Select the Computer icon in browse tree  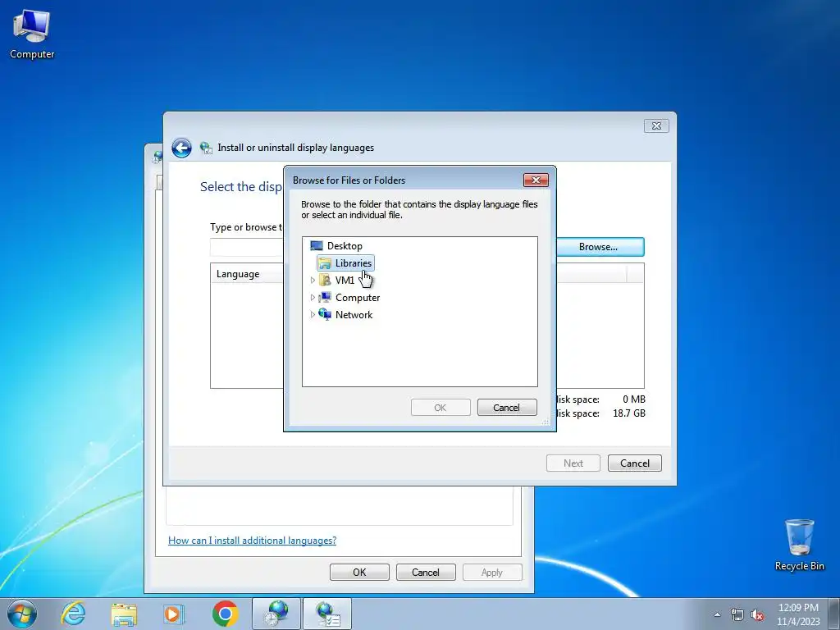coord(325,297)
